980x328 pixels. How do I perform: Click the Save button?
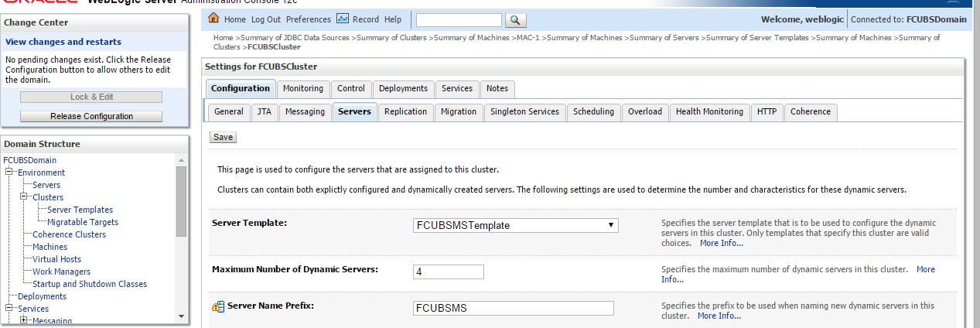coord(223,137)
